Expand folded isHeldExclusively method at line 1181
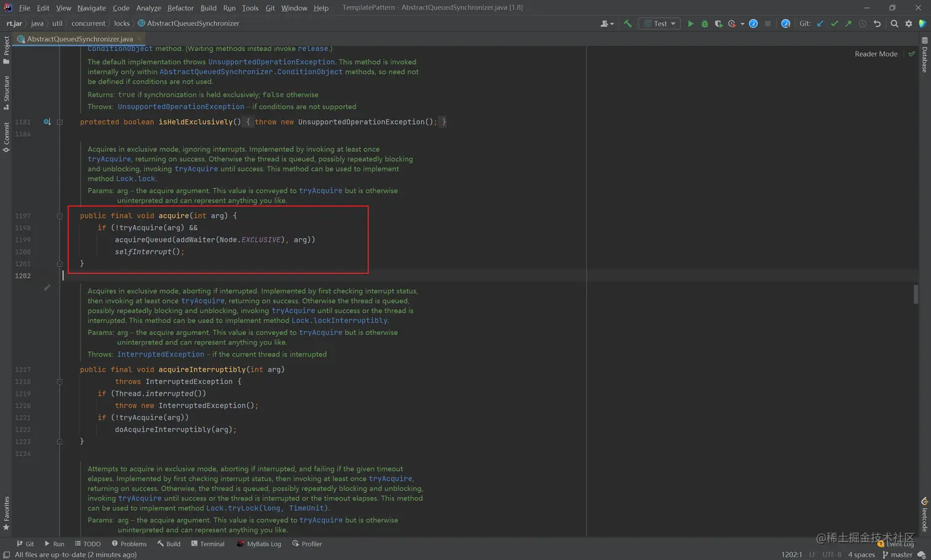 (x=60, y=122)
